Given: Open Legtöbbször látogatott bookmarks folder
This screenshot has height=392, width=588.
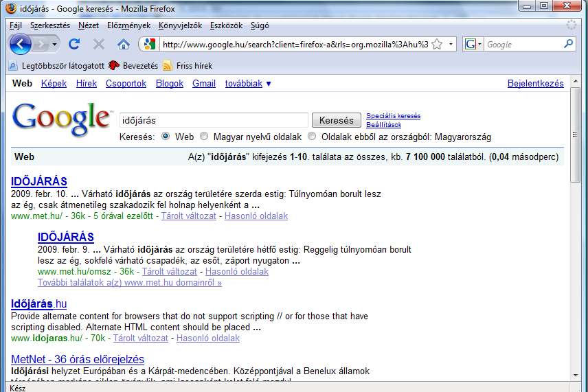Looking at the screenshot, I should pyautogui.click(x=56, y=66).
